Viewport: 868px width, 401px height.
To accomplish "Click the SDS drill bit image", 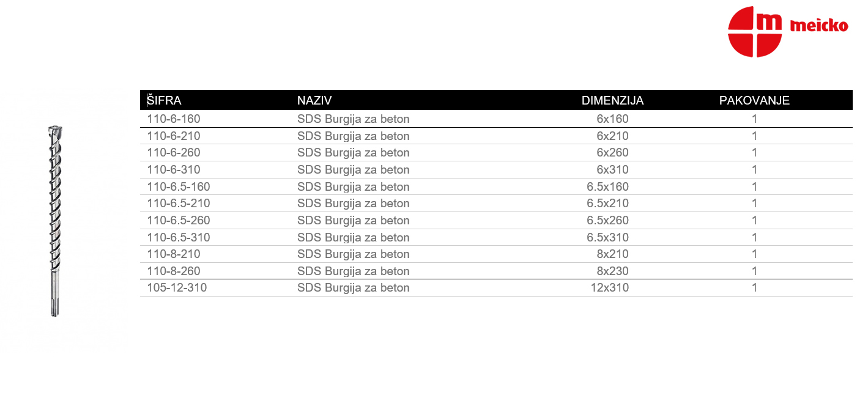I will [x=55, y=221].
